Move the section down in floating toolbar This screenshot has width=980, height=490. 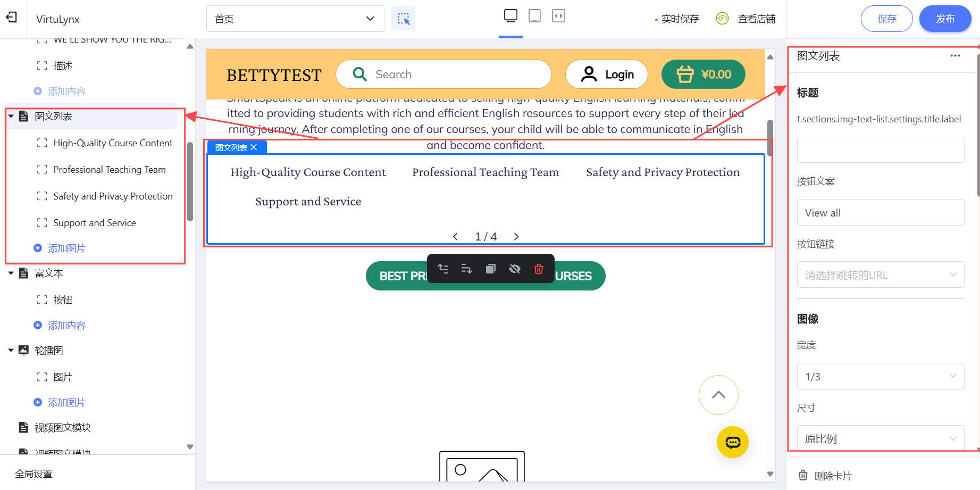[466, 269]
